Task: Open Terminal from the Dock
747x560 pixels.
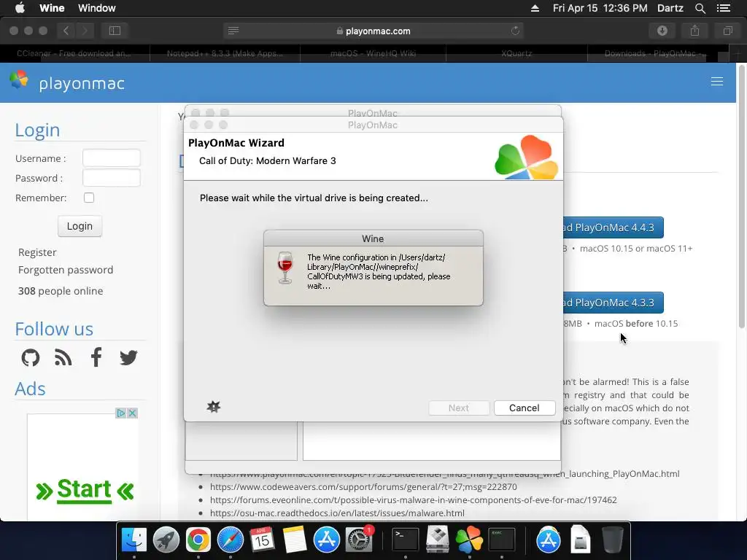Action: (406, 540)
